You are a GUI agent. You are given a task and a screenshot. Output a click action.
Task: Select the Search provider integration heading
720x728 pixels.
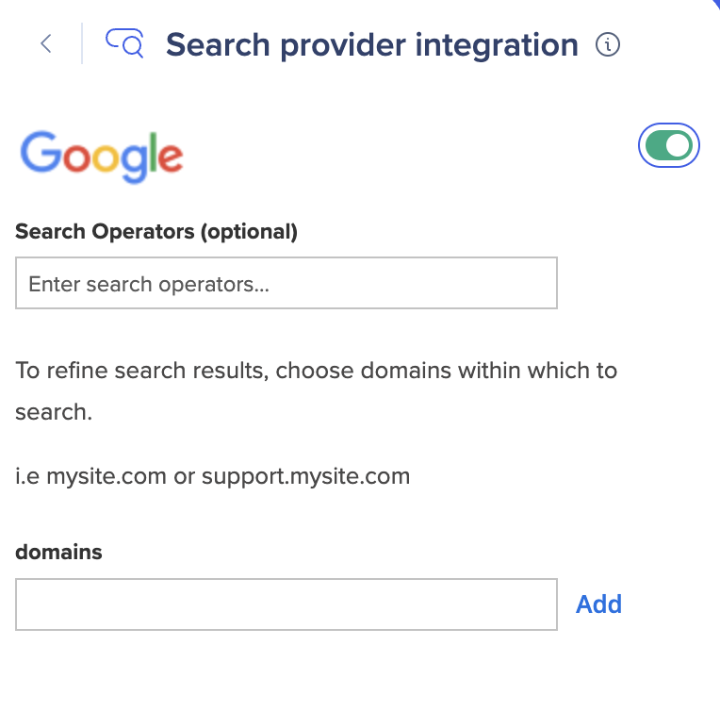pos(372,45)
